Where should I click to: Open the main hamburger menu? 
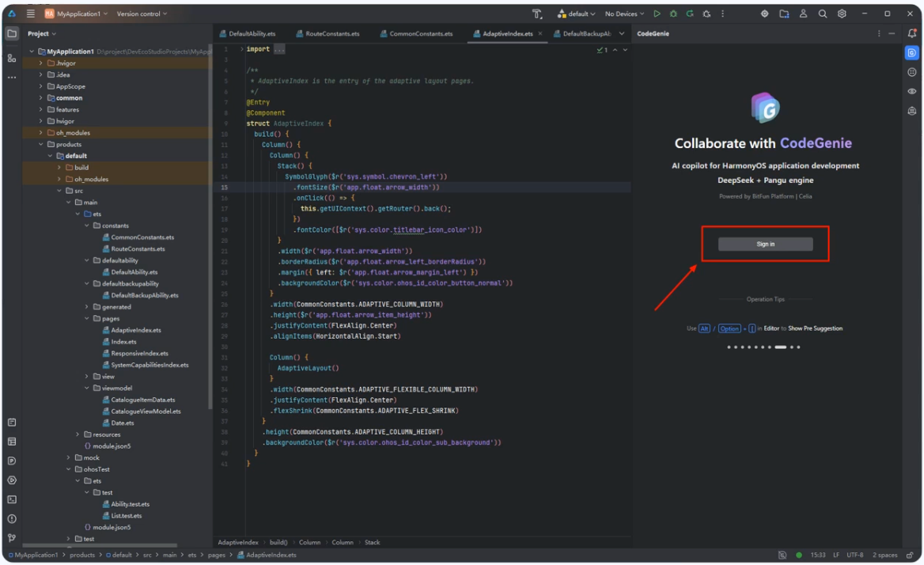click(x=31, y=13)
